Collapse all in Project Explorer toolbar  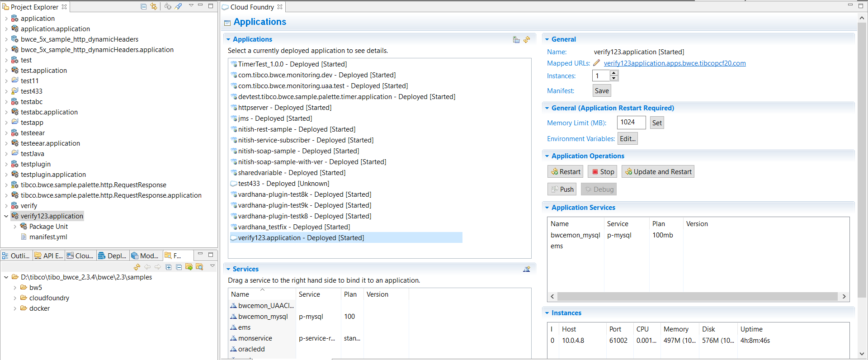pyautogui.click(x=143, y=6)
